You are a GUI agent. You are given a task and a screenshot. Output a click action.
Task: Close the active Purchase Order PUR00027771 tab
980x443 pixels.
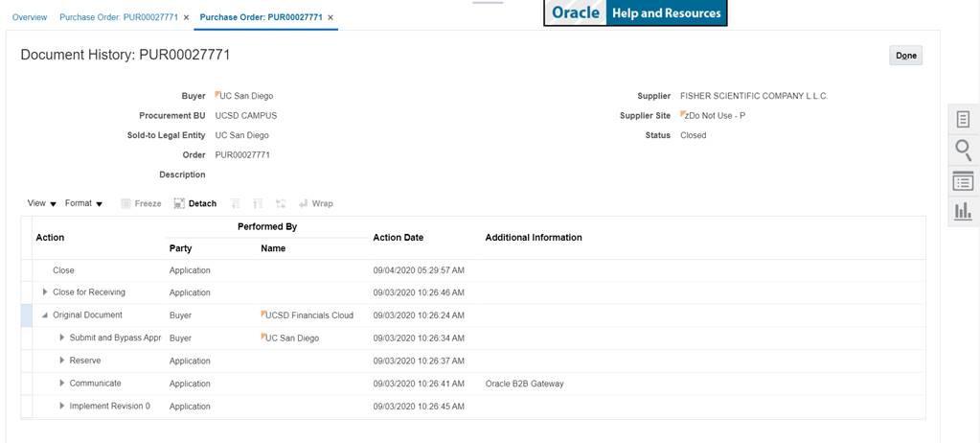pyautogui.click(x=330, y=17)
